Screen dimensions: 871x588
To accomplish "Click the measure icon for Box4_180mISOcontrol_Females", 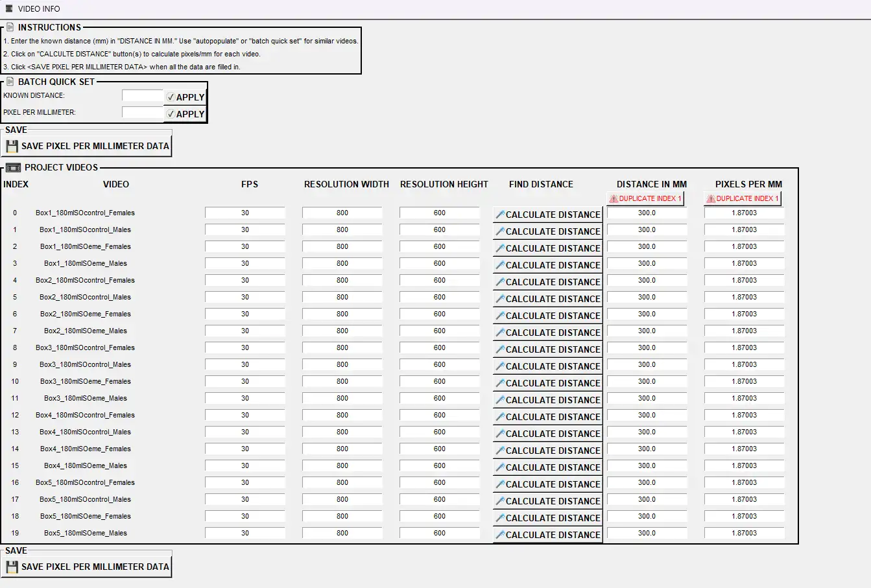I will (500, 417).
